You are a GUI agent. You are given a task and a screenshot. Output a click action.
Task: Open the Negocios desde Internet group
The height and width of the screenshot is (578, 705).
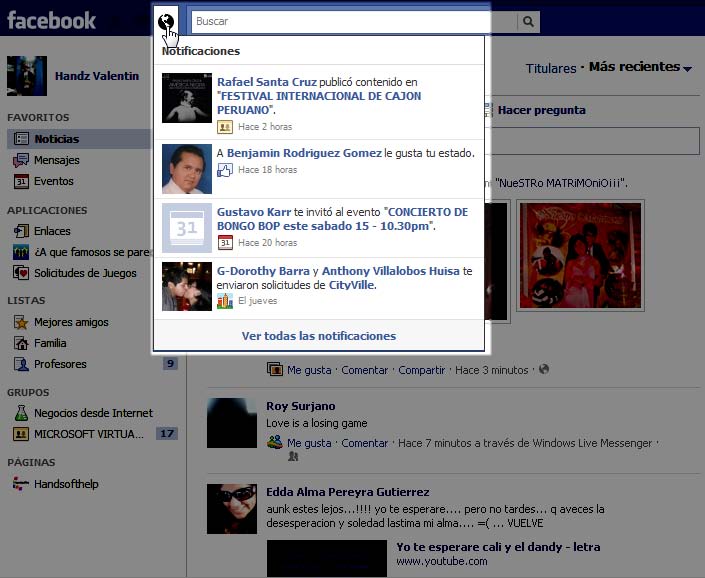click(x=93, y=413)
